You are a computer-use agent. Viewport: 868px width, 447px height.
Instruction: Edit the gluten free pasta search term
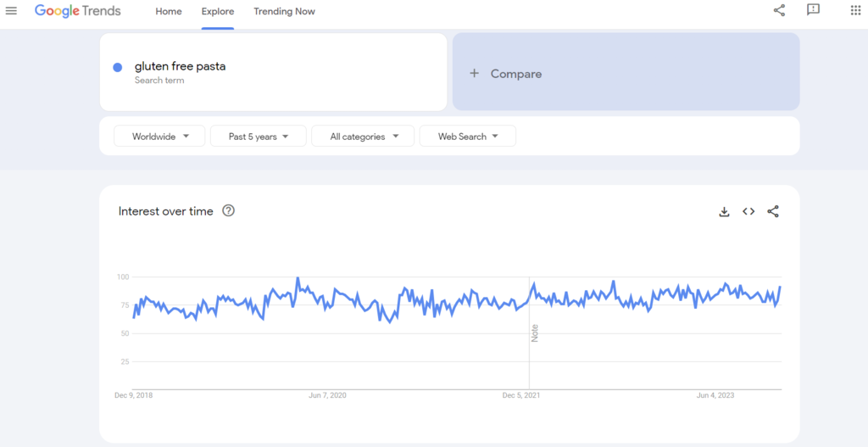click(180, 66)
